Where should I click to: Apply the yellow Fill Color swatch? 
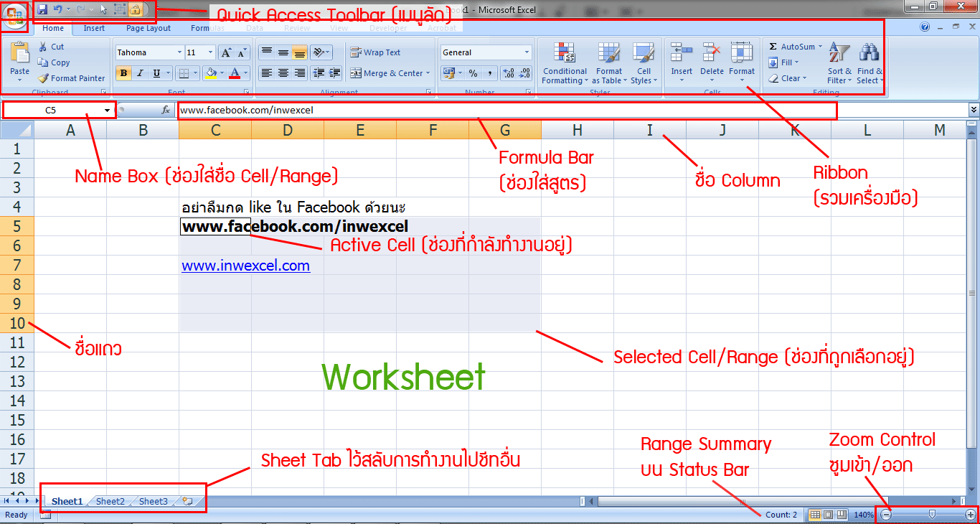click(211, 73)
